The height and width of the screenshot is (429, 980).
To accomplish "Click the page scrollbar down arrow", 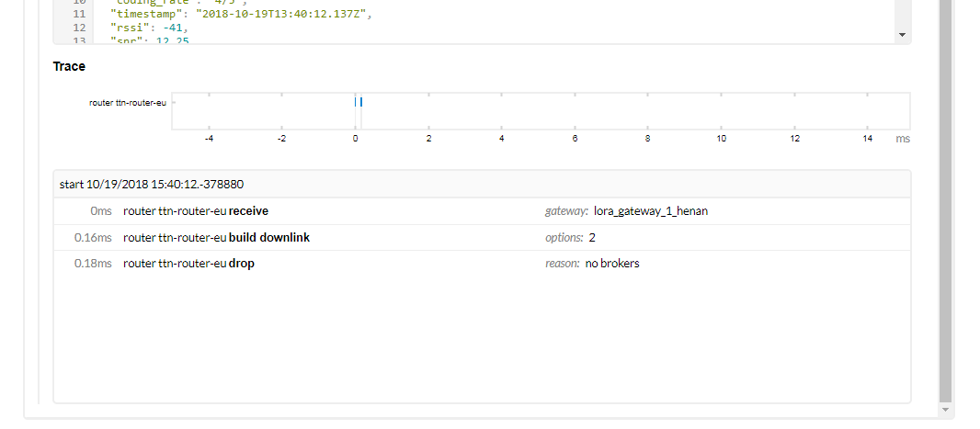I will pos(946,409).
